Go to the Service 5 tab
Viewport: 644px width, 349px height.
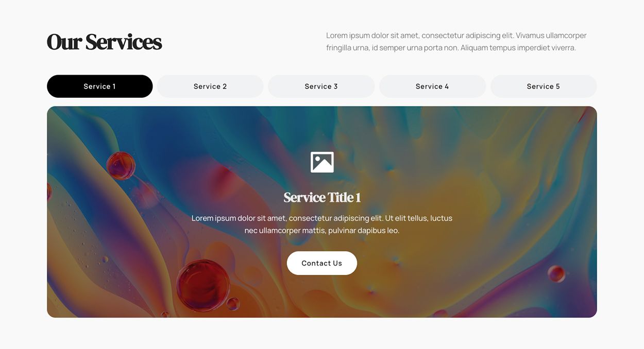click(544, 86)
